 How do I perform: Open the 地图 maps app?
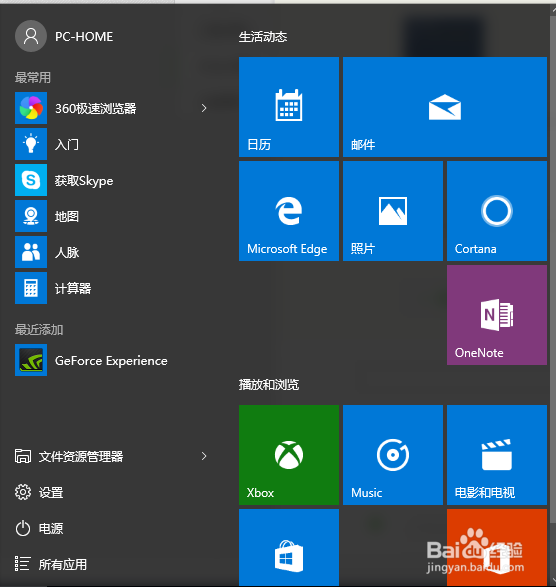coord(112,216)
